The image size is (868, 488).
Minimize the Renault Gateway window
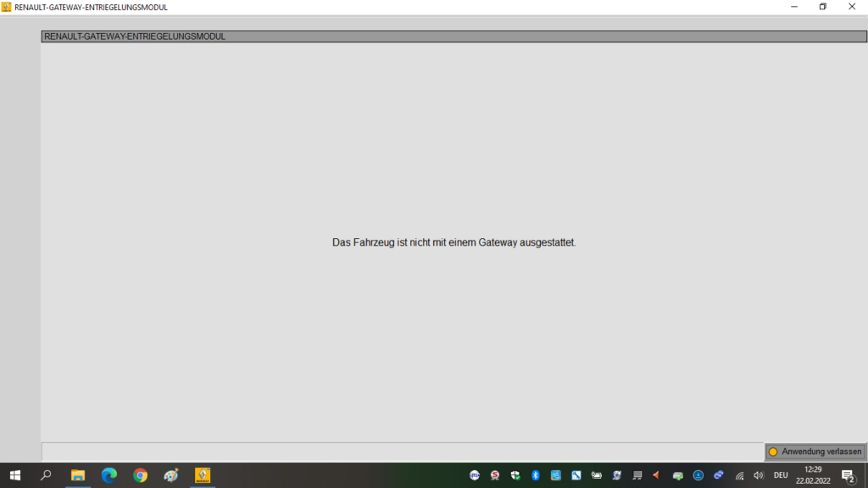click(793, 7)
